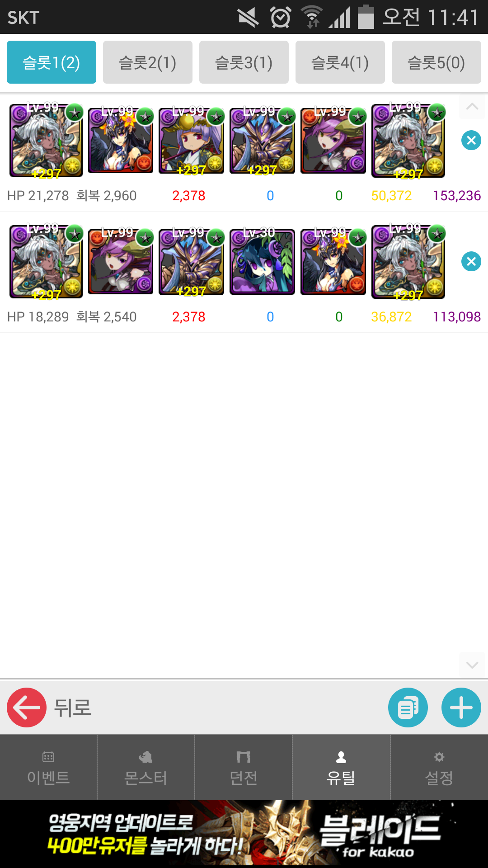The height and width of the screenshot is (868, 488).
Task: Tap the scroll down chevron
Action: [472, 665]
